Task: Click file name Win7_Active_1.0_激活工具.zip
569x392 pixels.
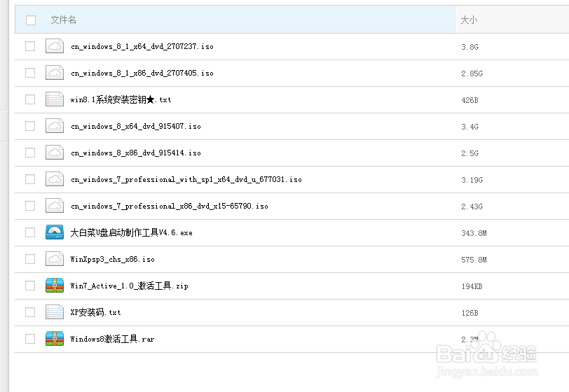Action: pyautogui.click(x=129, y=286)
